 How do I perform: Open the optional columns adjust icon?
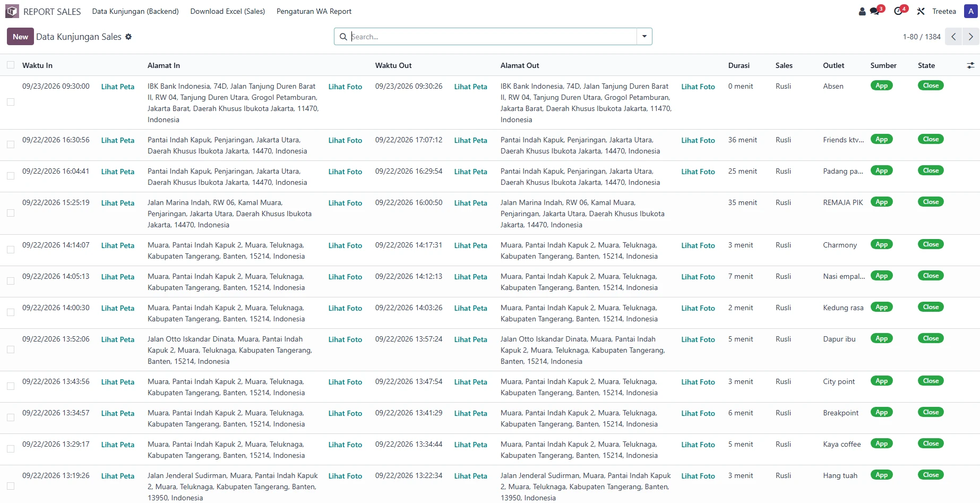click(970, 65)
